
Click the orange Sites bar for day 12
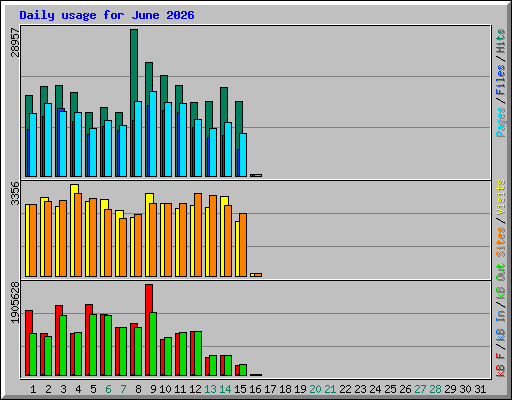pos(198,235)
